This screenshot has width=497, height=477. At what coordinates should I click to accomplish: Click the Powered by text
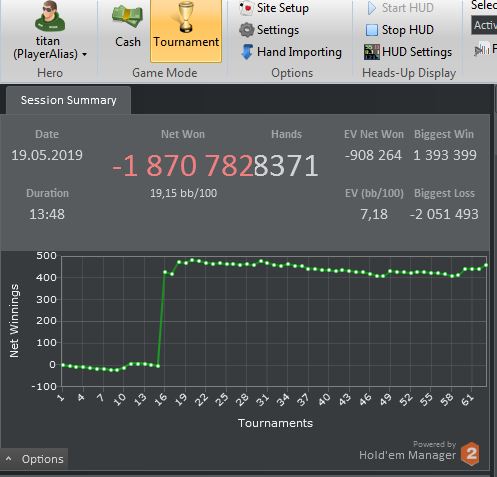pyautogui.click(x=434, y=444)
